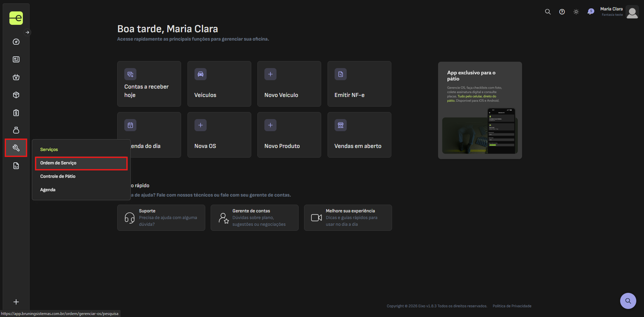644x317 pixels.
Task: Toggle the light/dark theme sun icon
Action: click(576, 12)
